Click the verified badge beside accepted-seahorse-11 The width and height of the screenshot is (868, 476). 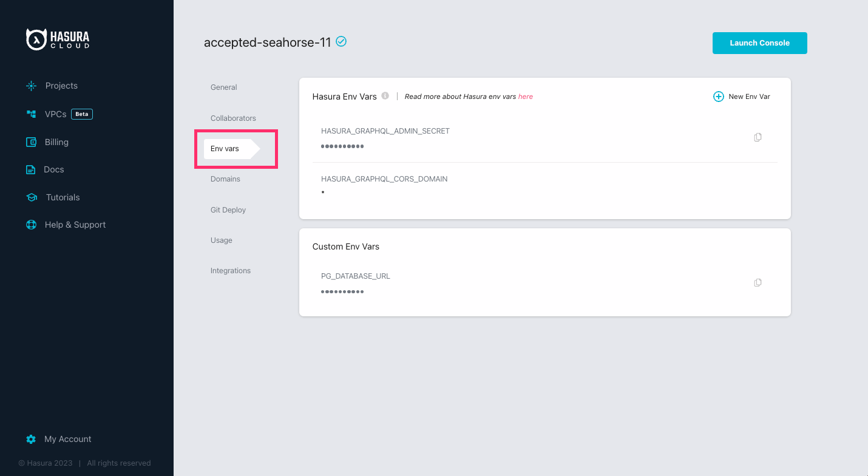[341, 41]
